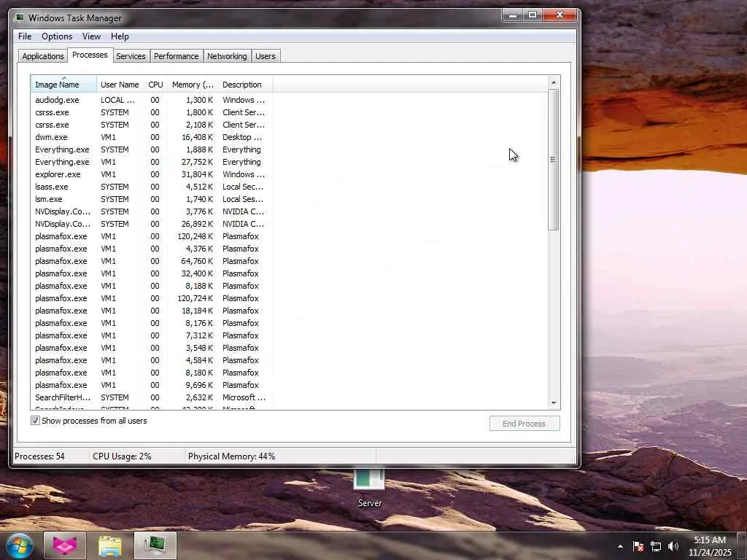Viewport: 747px width, 560px height.
Task: Select Everything.exe run by SYSTEM
Action: [152, 149]
